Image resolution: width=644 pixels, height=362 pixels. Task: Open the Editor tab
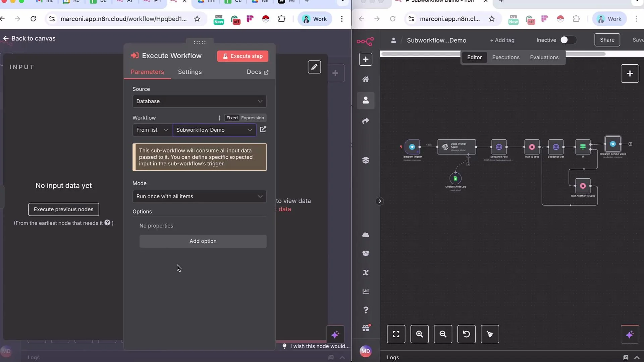474,57
